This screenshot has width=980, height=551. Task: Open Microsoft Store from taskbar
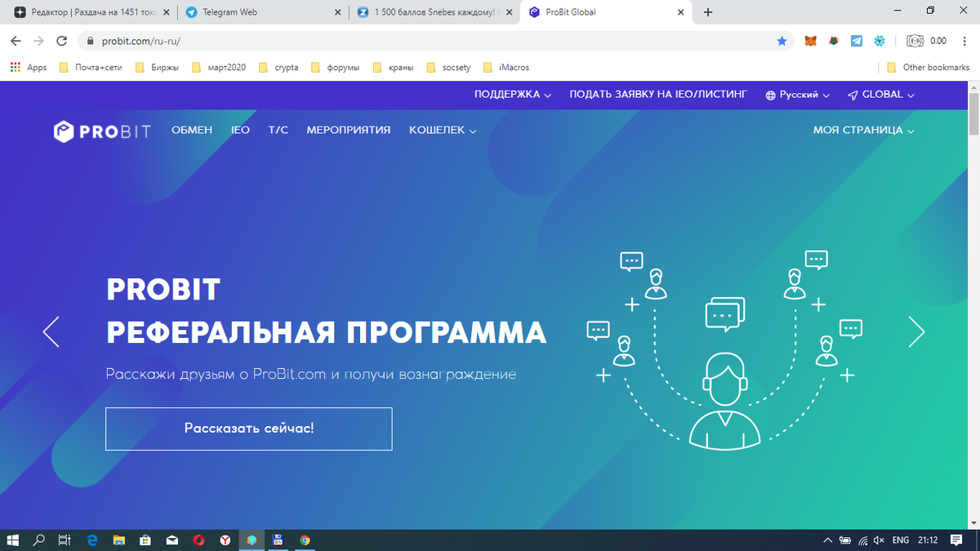(x=145, y=540)
